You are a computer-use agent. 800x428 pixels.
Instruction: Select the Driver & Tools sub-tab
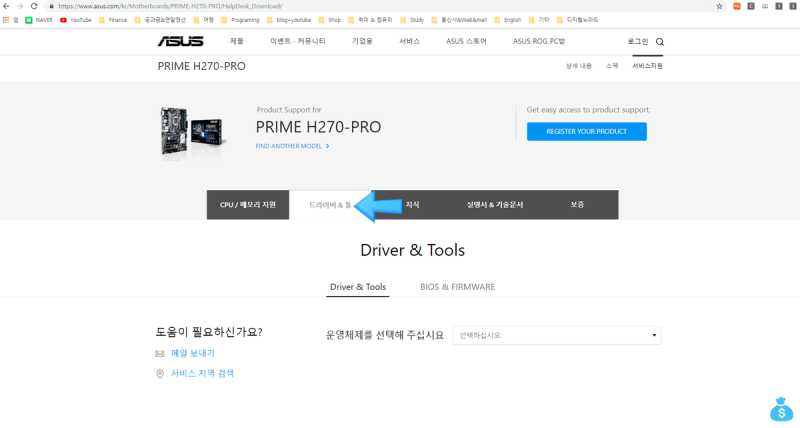[x=358, y=287]
